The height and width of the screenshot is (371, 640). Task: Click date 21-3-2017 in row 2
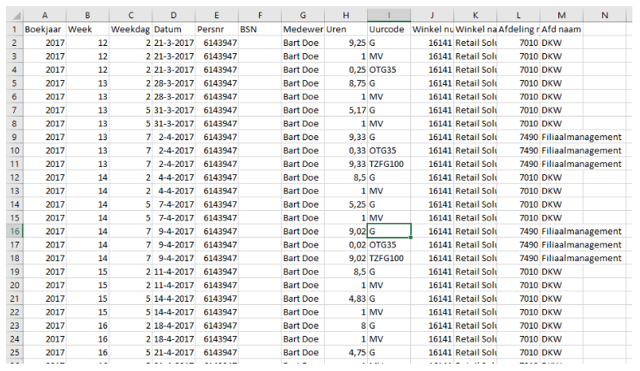click(x=173, y=42)
